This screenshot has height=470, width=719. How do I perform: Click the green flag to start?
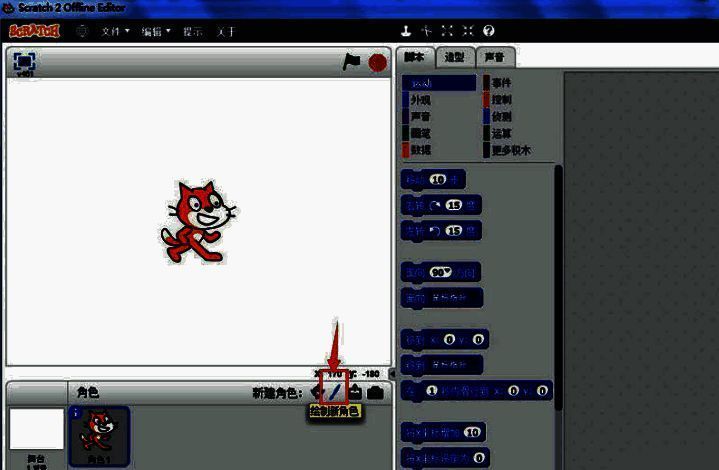click(351, 62)
